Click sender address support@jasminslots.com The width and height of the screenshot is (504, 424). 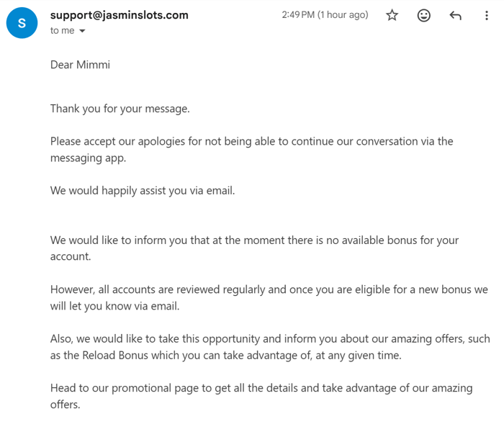(120, 15)
